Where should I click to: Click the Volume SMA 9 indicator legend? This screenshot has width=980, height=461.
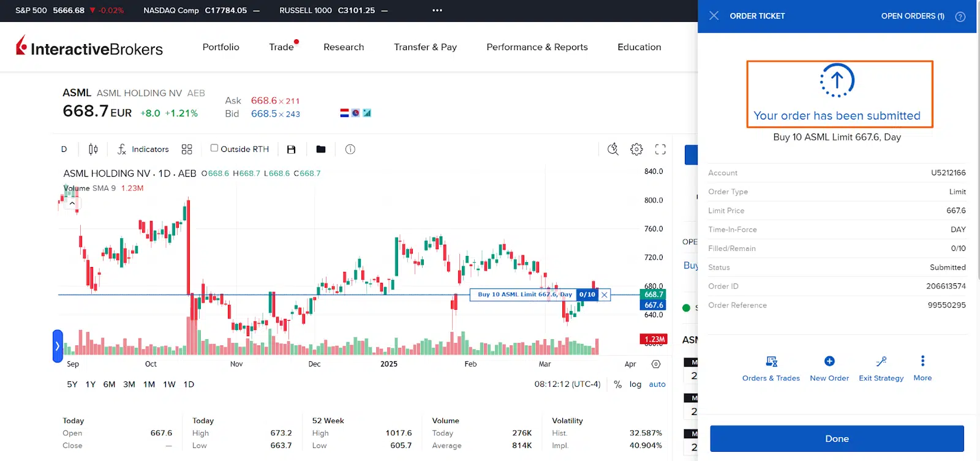pos(104,188)
